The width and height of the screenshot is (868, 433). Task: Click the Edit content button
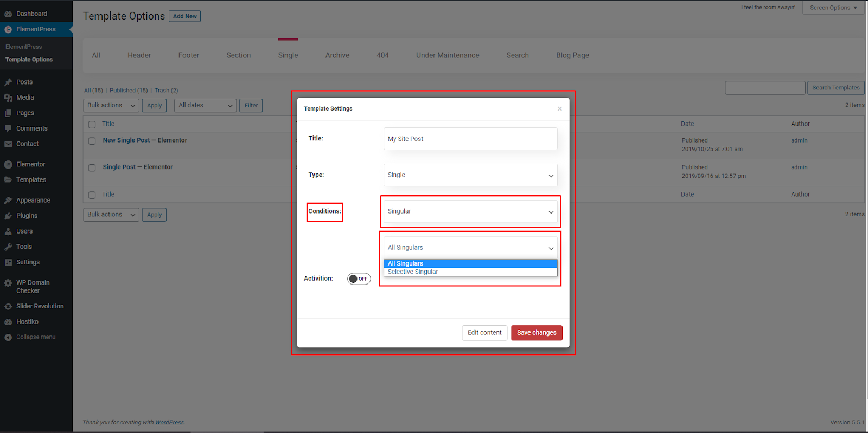(484, 333)
